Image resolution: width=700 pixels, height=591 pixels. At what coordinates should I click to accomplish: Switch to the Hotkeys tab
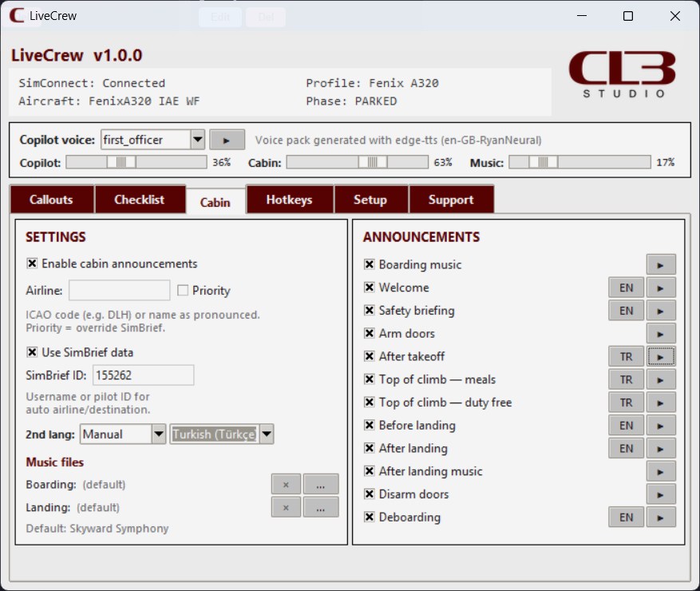(x=289, y=199)
